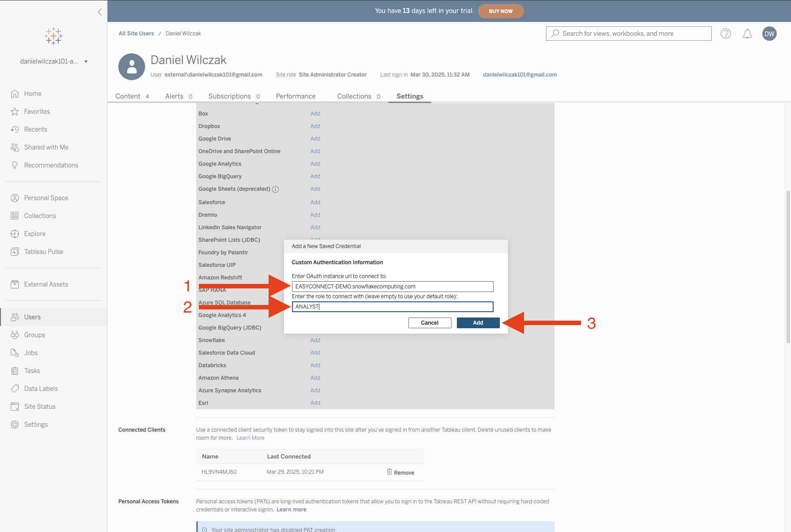The width and height of the screenshot is (791, 532).
Task: Cancel the new saved credential dialog
Action: click(x=430, y=323)
